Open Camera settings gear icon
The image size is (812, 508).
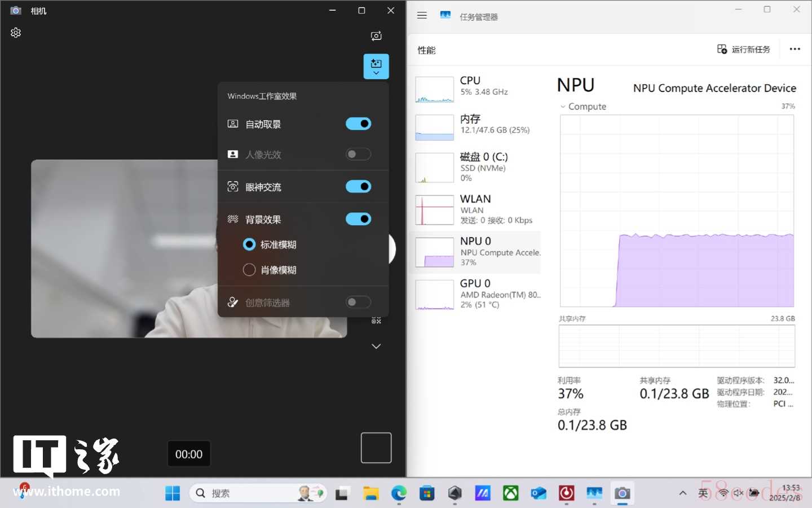pos(16,33)
